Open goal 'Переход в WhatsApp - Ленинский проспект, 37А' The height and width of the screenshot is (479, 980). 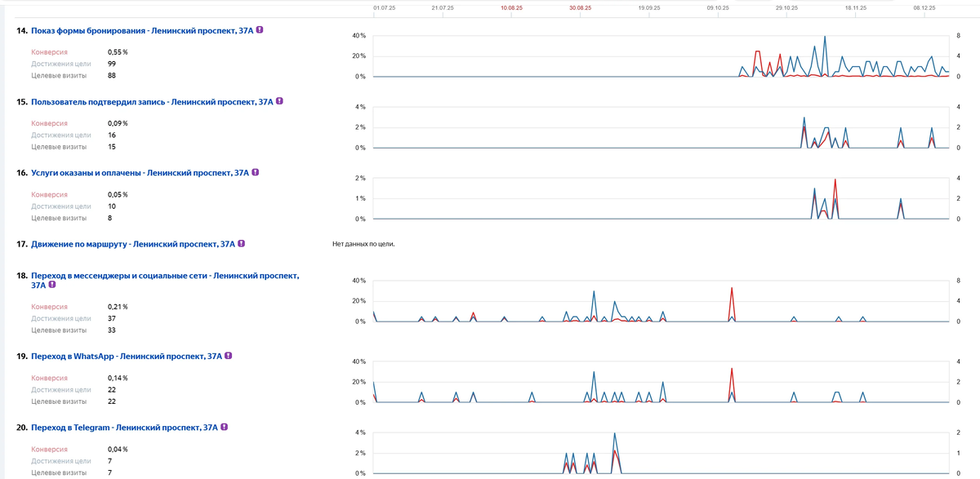[x=127, y=357]
